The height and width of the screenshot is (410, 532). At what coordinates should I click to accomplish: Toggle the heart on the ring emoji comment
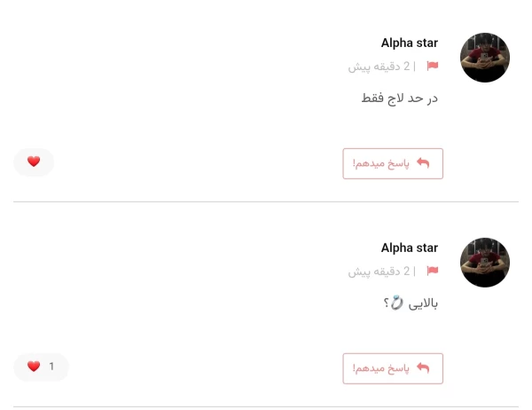(x=34, y=367)
